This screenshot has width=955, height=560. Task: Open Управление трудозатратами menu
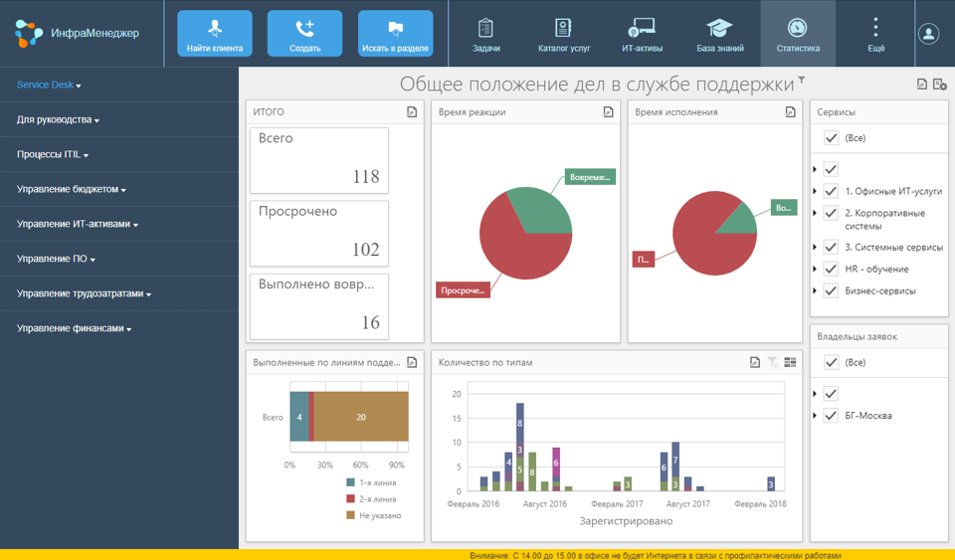point(84,293)
